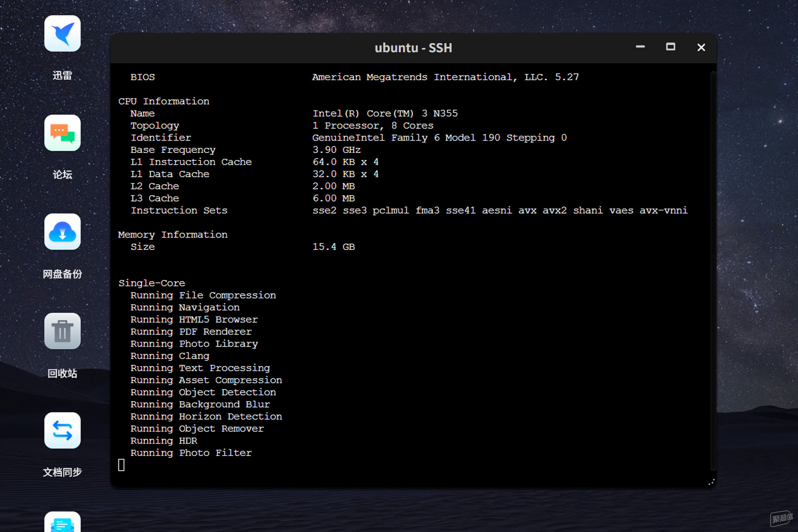Click the 'Identifier' label
Image resolution: width=798 pixels, height=532 pixels.
161,138
